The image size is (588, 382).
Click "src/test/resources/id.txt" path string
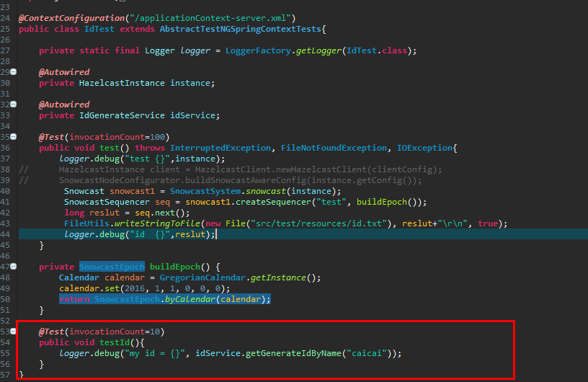pos(318,223)
